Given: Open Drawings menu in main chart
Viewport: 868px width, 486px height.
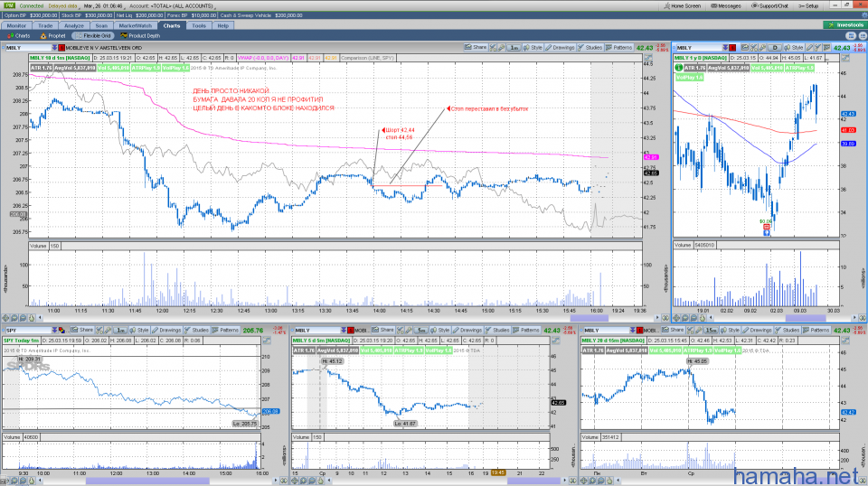Looking at the screenshot, I should (559, 48).
